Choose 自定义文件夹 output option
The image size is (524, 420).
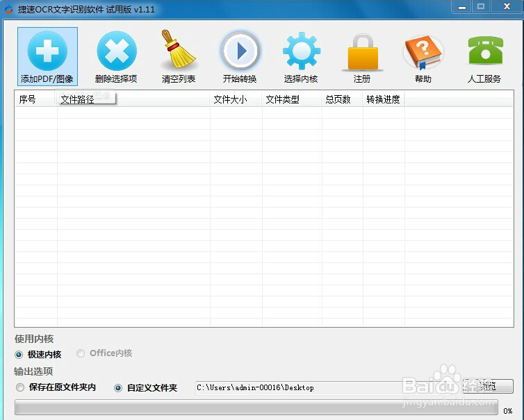[x=118, y=388]
